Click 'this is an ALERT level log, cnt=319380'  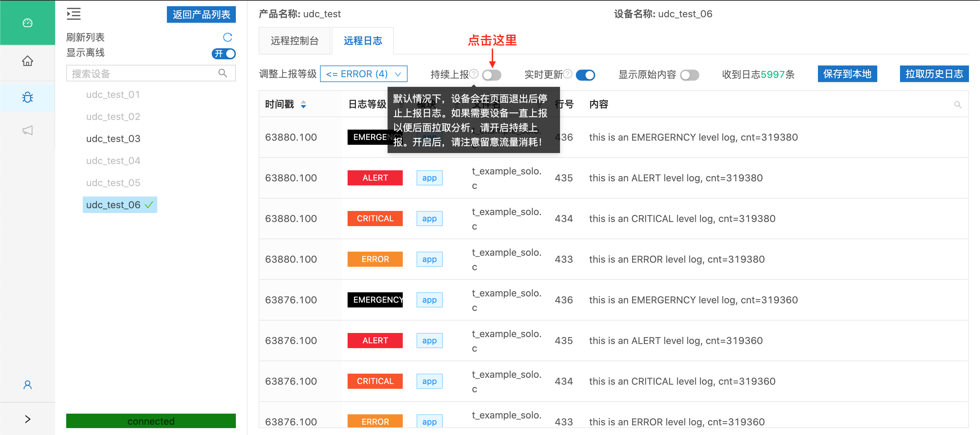[x=676, y=178]
